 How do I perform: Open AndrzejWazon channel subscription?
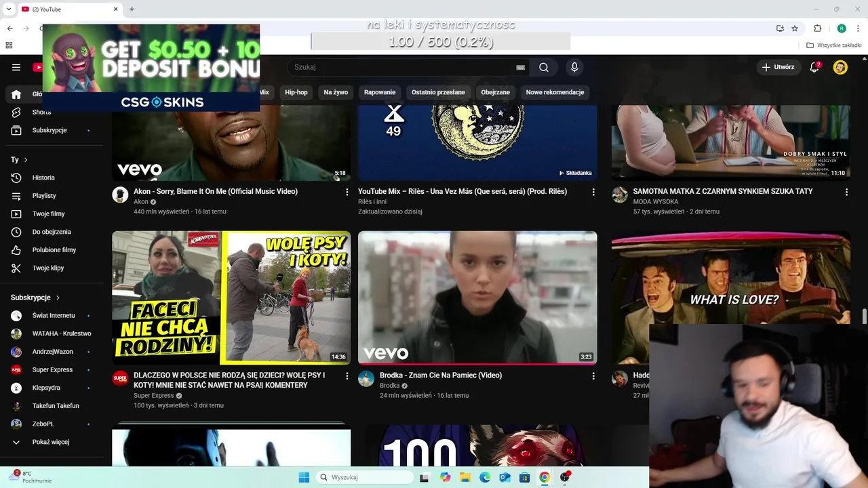point(54,352)
